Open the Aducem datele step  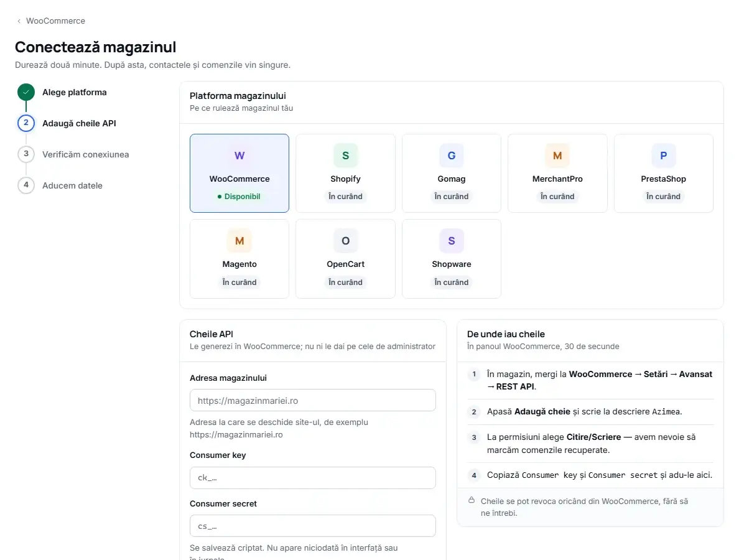[x=72, y=185]
